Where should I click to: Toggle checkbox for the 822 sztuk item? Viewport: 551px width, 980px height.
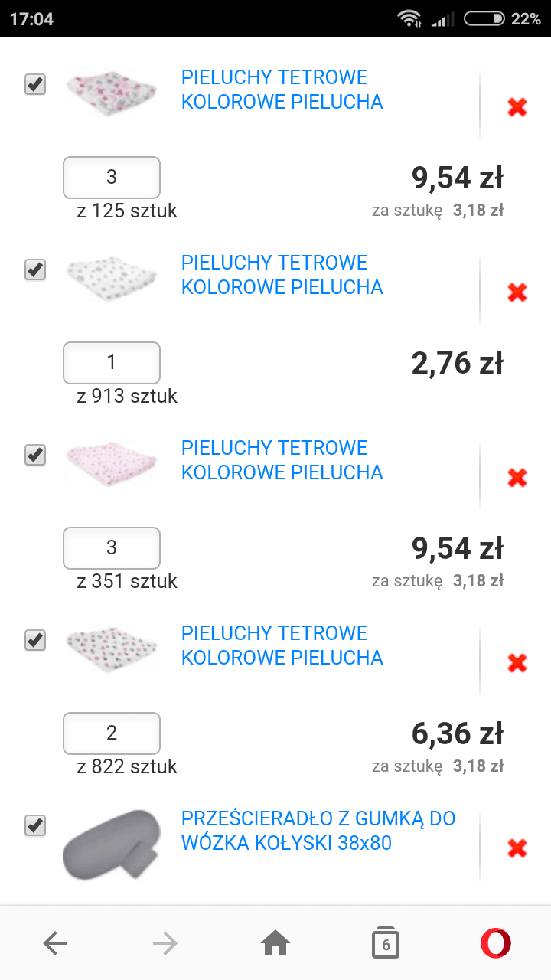(x=35, y=640)
